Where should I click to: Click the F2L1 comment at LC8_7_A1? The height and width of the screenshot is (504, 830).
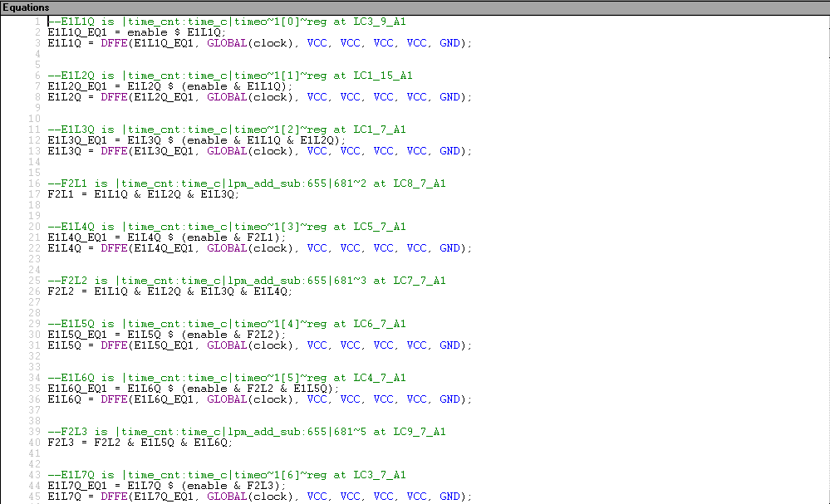tap(246, 183)
